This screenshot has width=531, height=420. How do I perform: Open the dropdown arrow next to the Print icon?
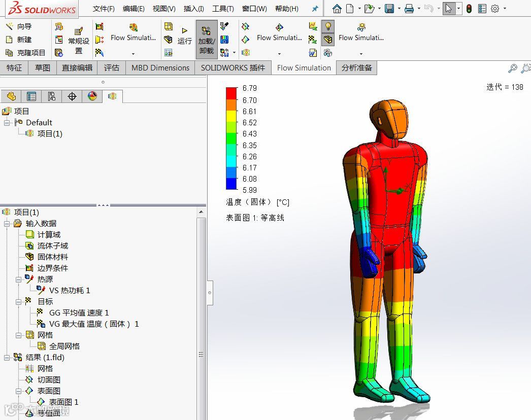419,9
